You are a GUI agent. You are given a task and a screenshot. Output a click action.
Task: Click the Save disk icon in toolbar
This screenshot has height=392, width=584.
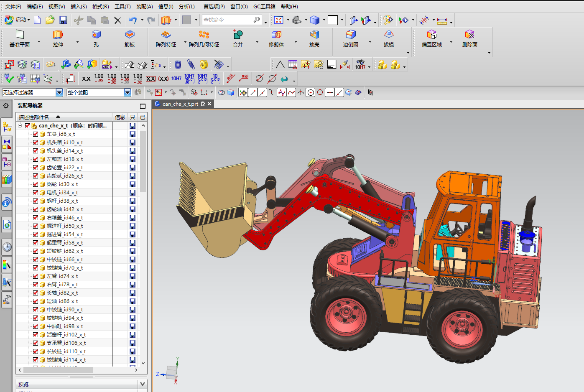point(63,20)
